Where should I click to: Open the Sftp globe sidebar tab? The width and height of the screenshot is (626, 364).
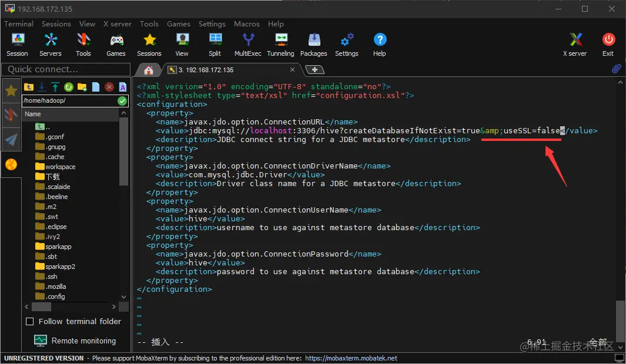tap(11, 164)
